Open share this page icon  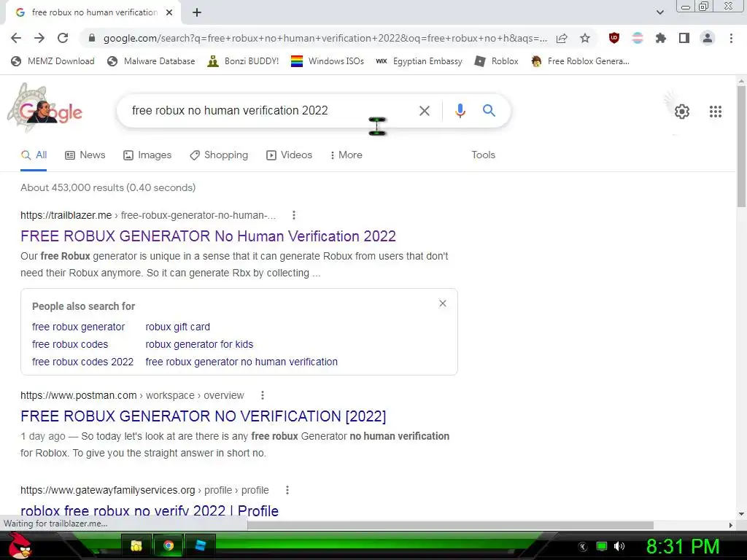click(x=562, y=38)
